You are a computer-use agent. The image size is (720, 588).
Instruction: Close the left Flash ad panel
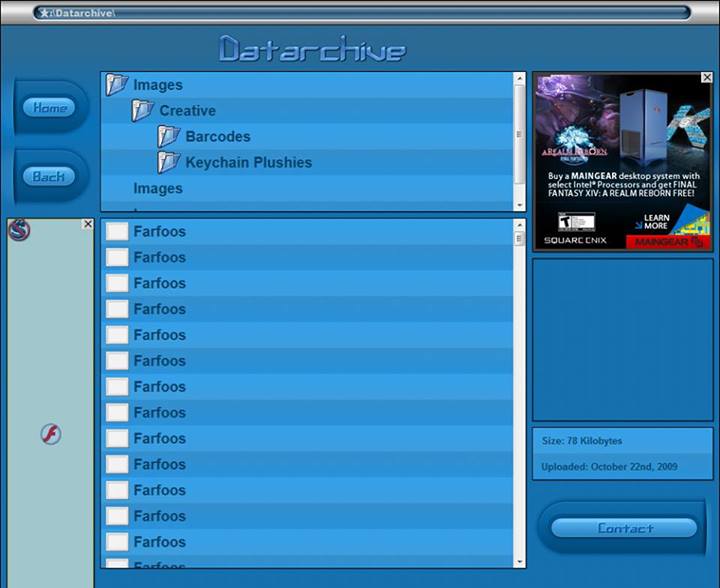(x=88, y=225)
